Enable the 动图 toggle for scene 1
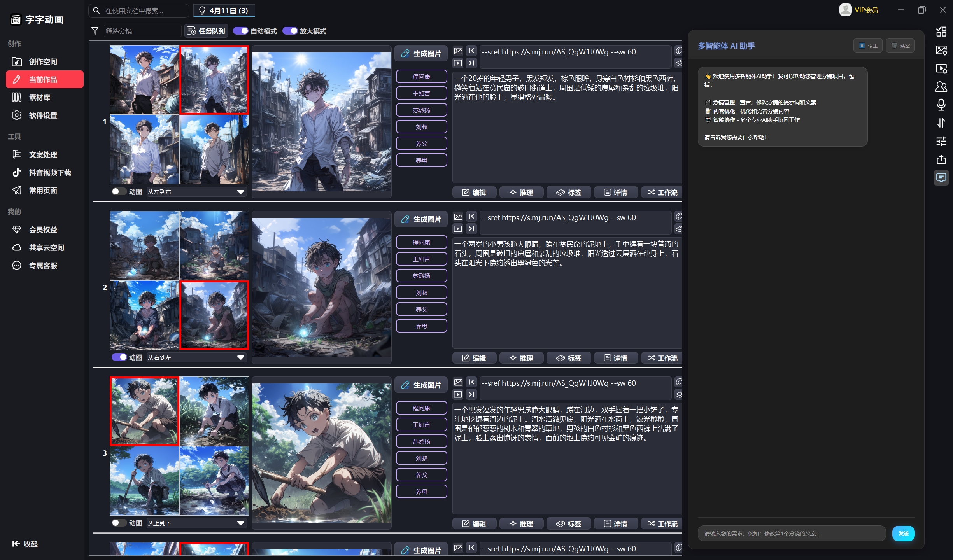Image resolution: width=953 pixels, height=560 pixels. pyautogui.click(x=119, y=191)
